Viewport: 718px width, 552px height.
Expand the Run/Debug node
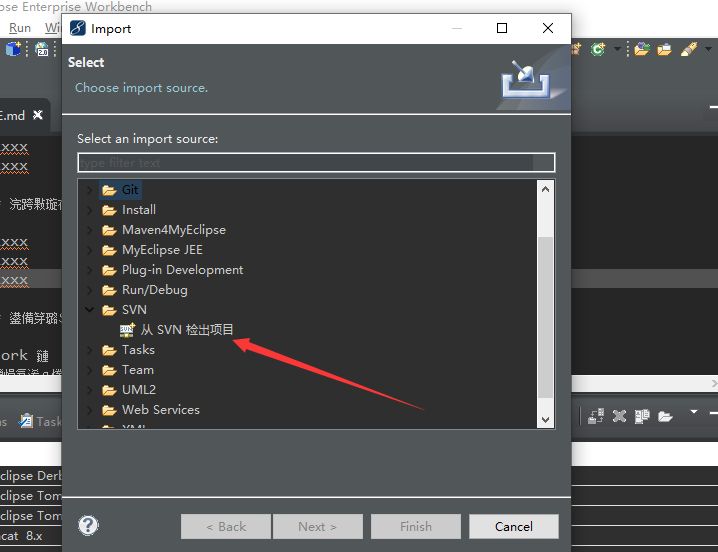coord(90,290)
